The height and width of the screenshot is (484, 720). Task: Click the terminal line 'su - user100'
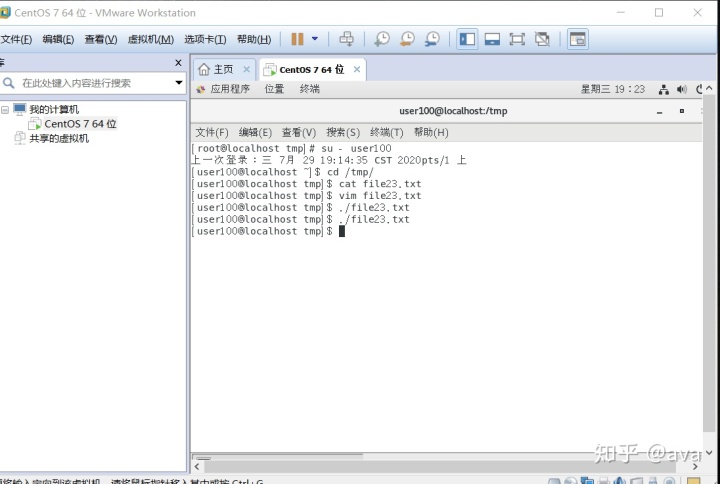356,148
